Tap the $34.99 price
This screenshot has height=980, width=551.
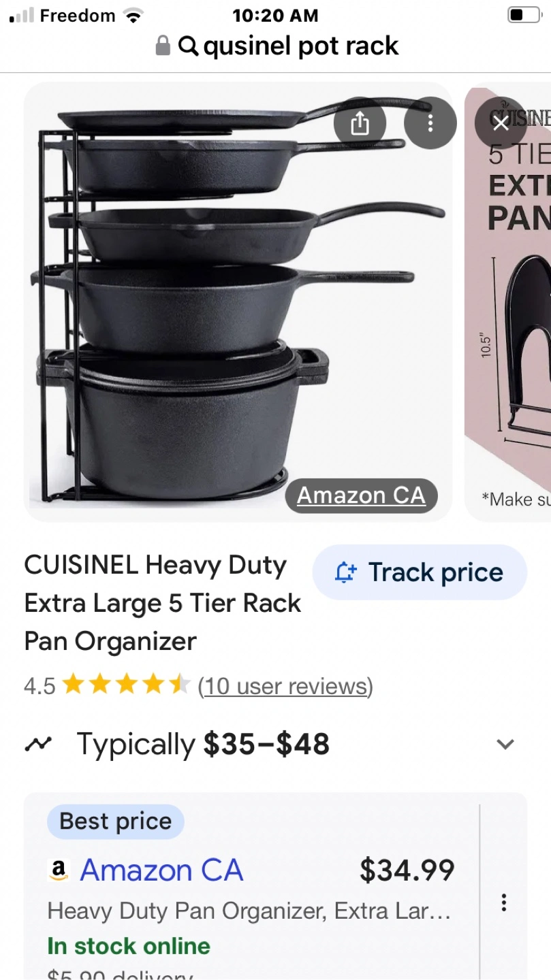[407, 870]
